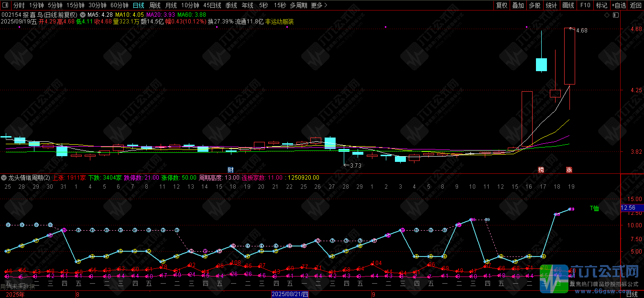Click the 榜 ranking marker below candles
The width and height of the screenshot is (644, 298).
(x=541, y=170)
